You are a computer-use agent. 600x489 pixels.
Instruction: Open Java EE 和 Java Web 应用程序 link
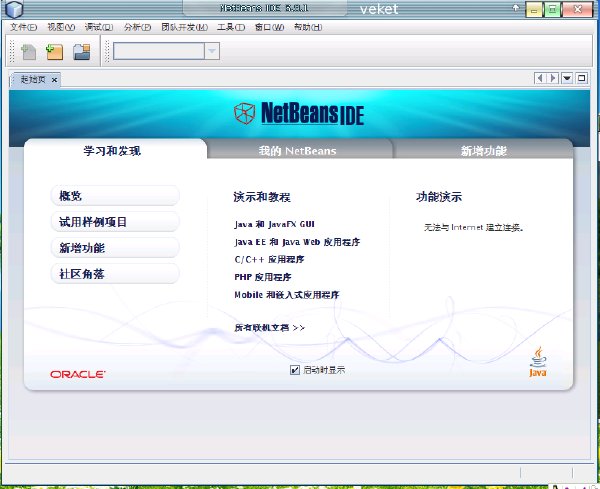[x=297, y=242]
